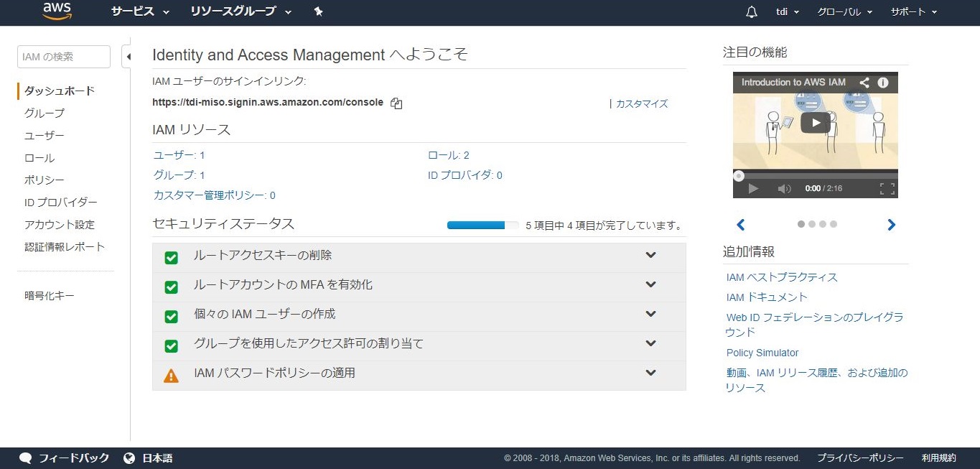Click the green check for ルートアカウントの MFA を有効化
Viewport: 980px width, 469px height.
pos(171,287)
